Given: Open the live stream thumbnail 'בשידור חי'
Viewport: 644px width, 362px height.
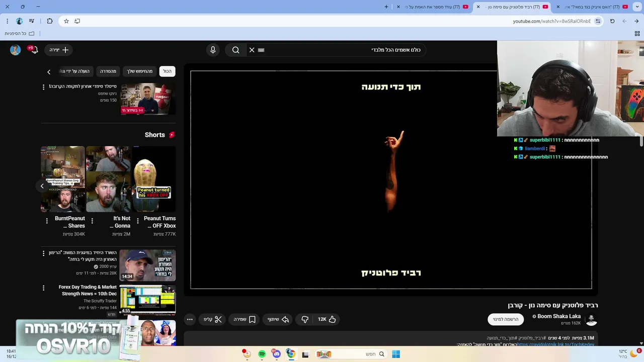Looking at the screenshot, I should coord(147,99).
